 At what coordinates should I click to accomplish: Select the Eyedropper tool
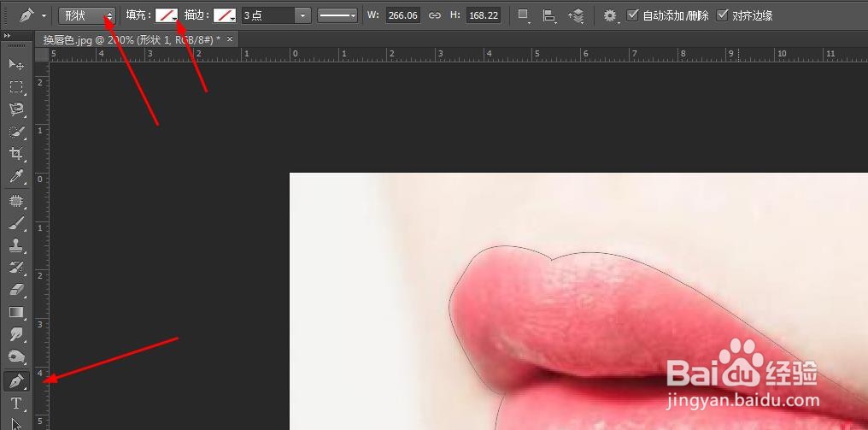tap(16, 177)
